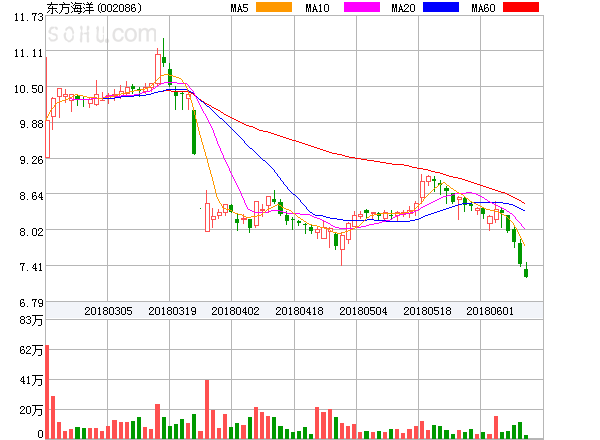
Task: Click the 20180402 date label
Action: (x=235, y=311)
